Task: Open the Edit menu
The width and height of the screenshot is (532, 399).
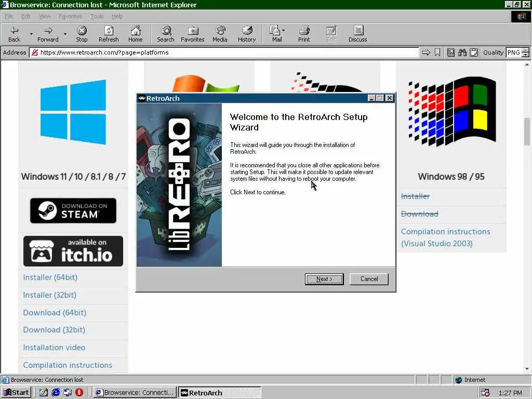Action: pyautogui.click(x=26, y=16)
